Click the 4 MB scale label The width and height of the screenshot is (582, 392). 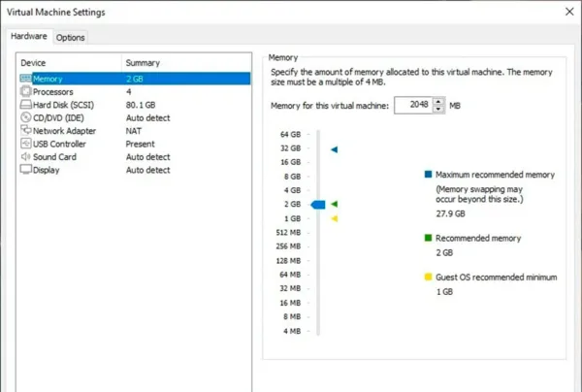coord(292,331)
